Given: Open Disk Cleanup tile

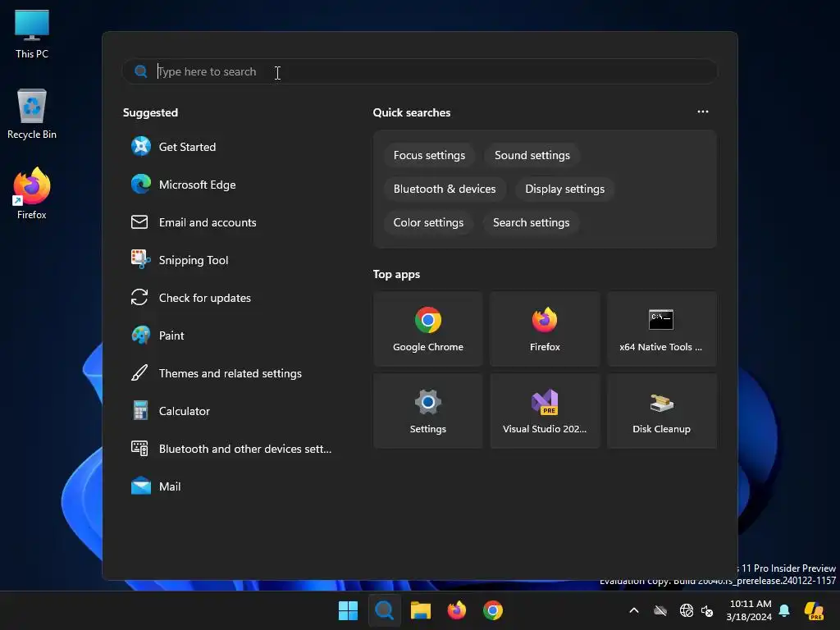Looking at the screenshot, I should [x=662, y=411].
